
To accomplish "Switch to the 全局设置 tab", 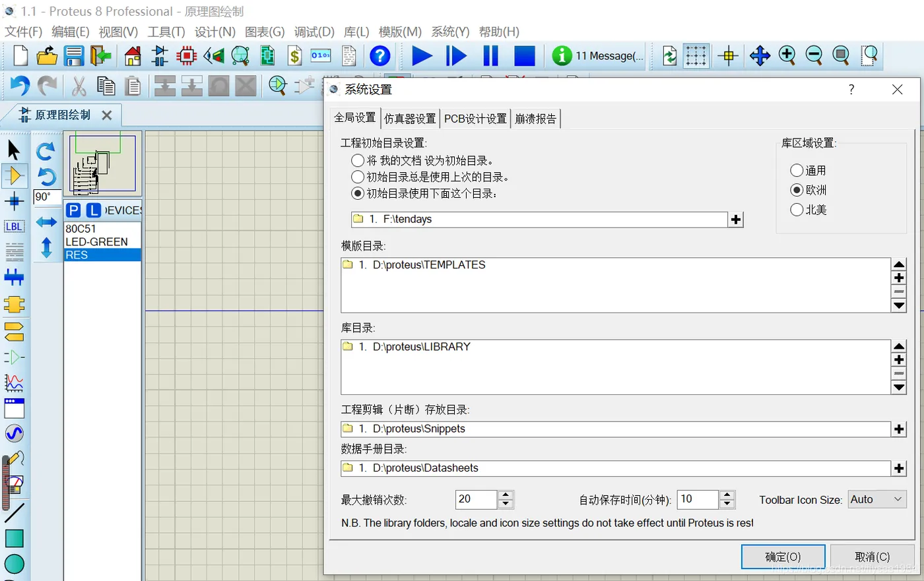I will point(354,117).
